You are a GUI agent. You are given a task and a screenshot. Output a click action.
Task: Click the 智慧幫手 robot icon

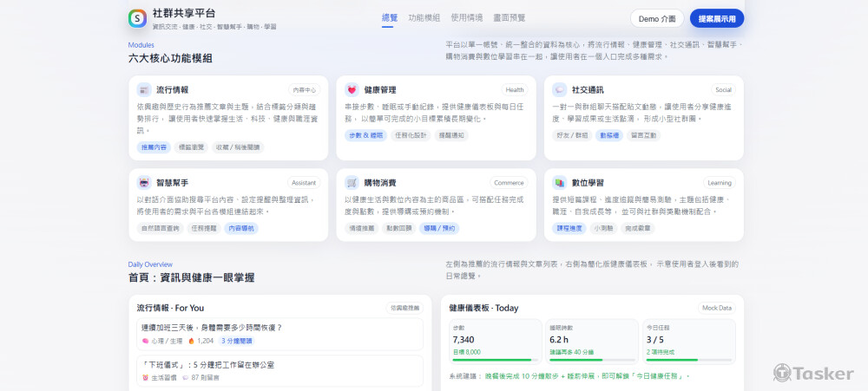click(x=144, y=183)
